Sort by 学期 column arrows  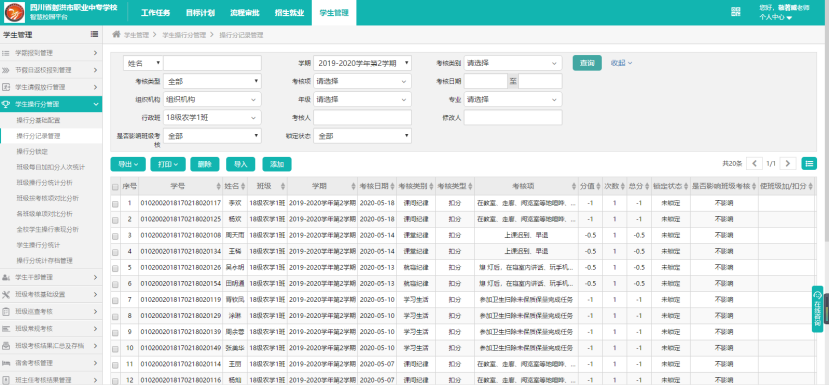[353, 186]
